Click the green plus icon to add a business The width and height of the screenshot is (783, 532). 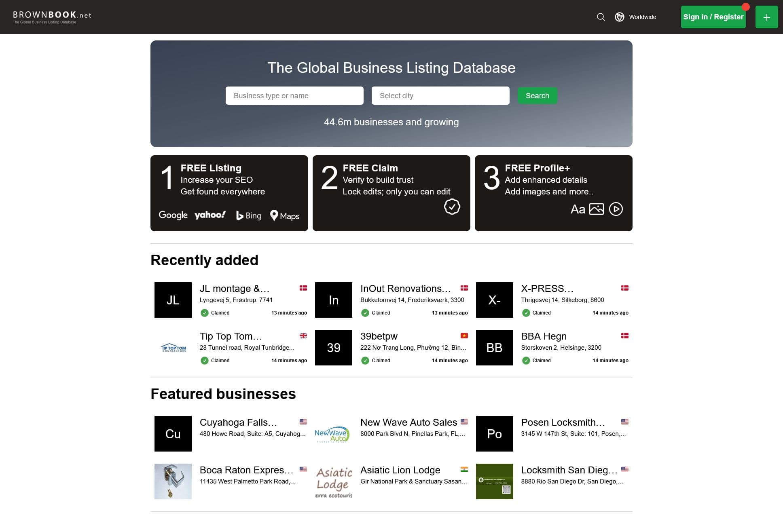click(x=766, y=17)
